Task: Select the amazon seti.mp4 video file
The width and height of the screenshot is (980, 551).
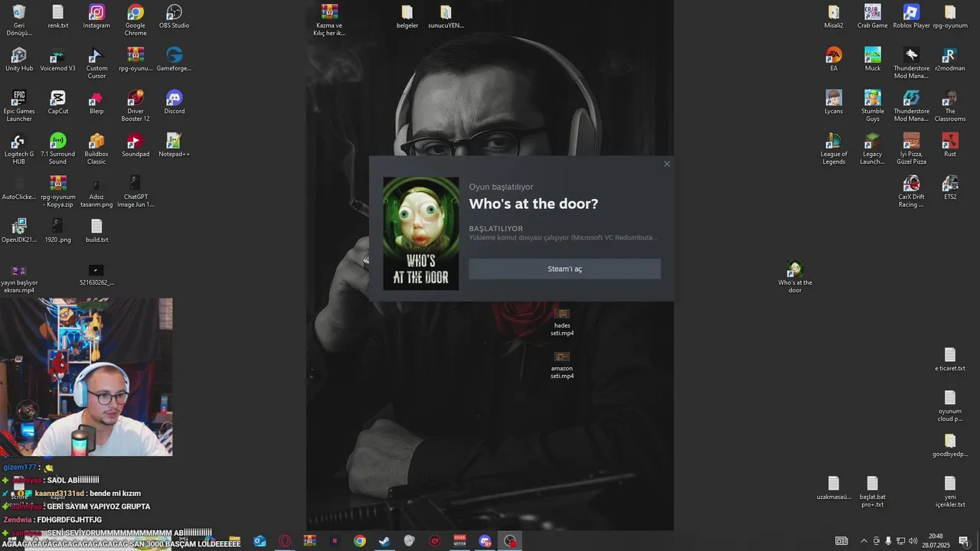Action: point(562,364)
